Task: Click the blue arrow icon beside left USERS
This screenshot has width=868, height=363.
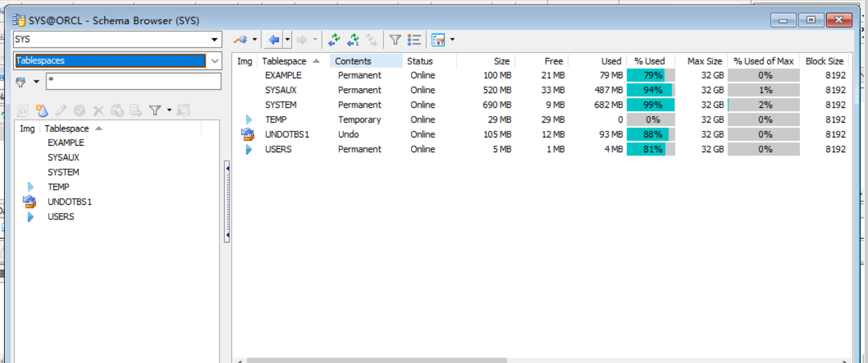Action: tap(31, 217)
